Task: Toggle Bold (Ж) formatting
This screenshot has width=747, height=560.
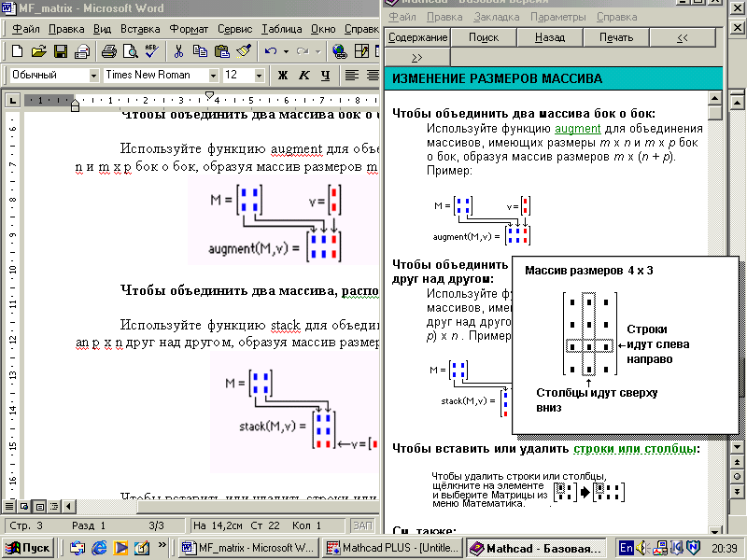Action: [x=283, y=75]
